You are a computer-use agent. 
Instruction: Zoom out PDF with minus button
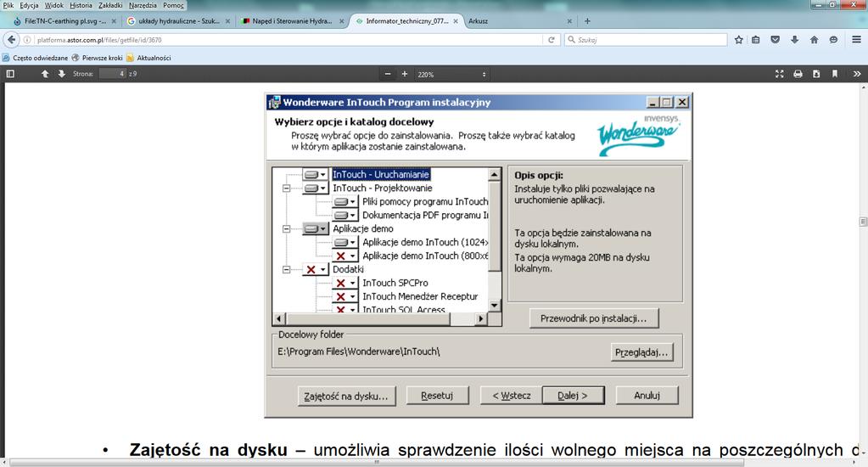tap(388, 74)
